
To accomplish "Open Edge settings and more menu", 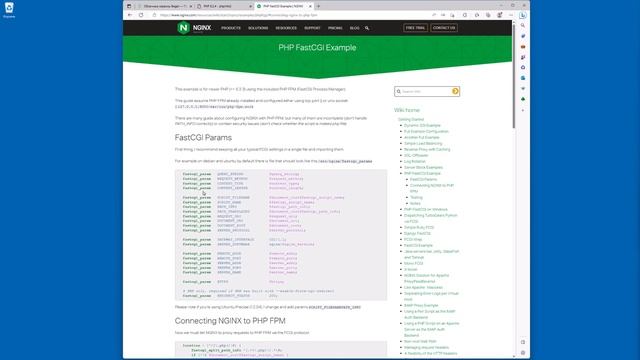I will [x=511, y=15].
